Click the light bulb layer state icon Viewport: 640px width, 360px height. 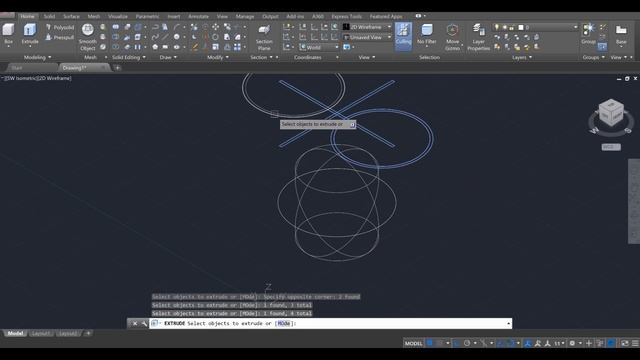point(497,27)
